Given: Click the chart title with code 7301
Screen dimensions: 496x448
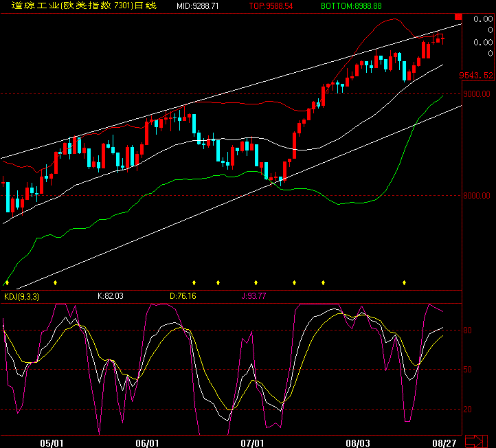Looking at the screenshot, I should tap(84, 5).
